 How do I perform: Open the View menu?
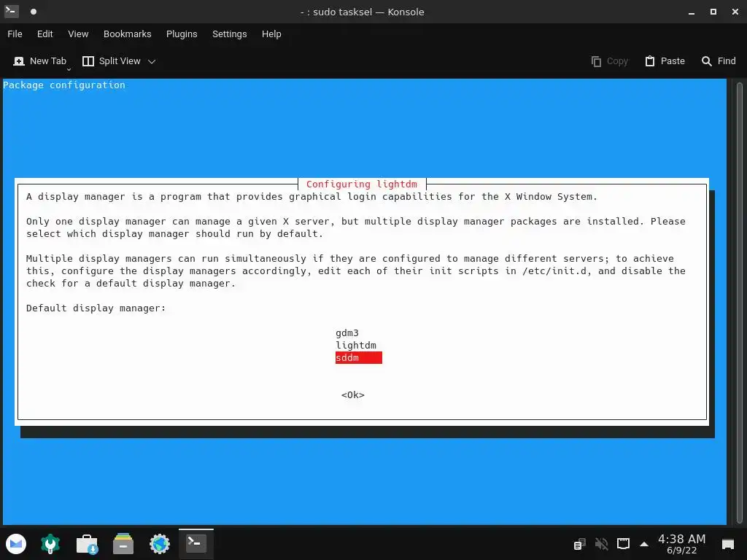[x=78, y=34]
